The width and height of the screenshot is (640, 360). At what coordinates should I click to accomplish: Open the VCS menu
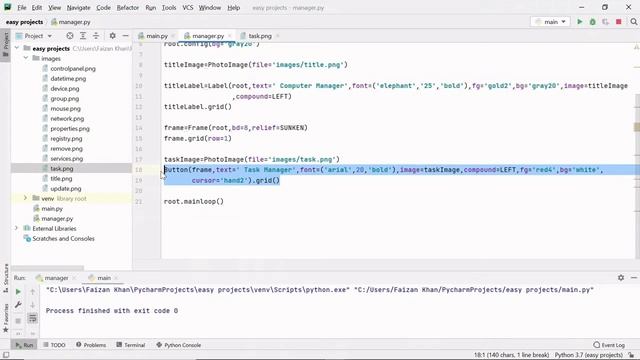(187, 8)
